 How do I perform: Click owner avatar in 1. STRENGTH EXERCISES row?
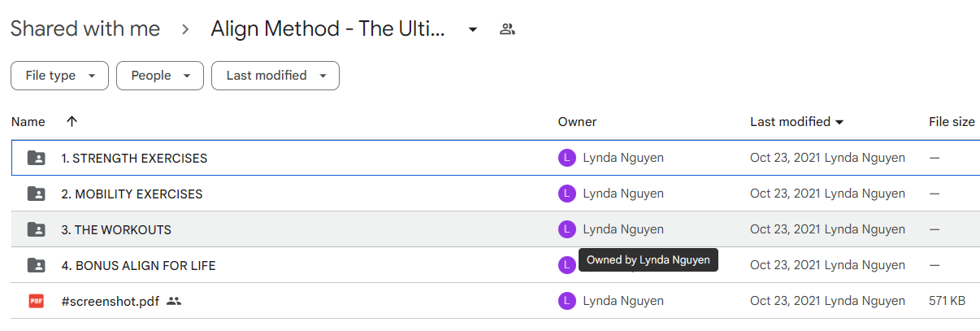pos(567,158)
